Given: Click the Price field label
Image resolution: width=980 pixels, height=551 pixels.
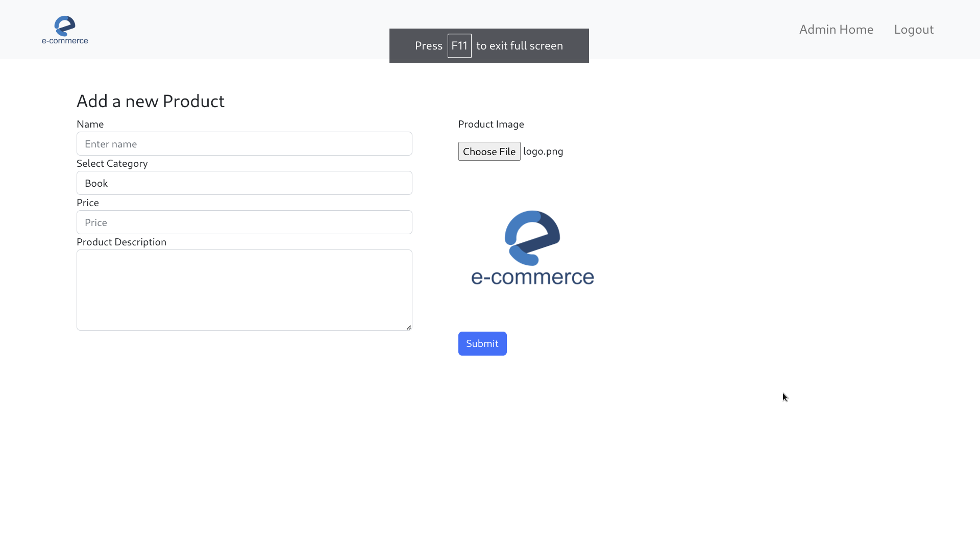Looking at the screenshot, I should (87, 203).
